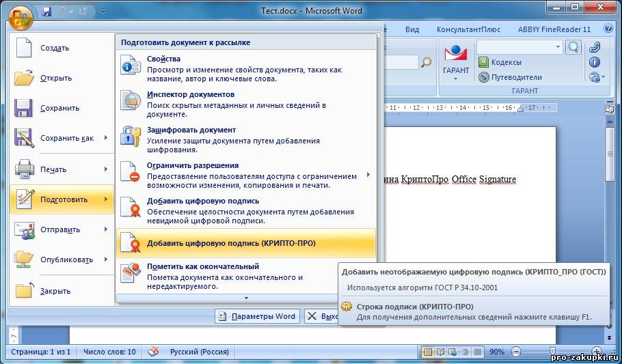The image size is (622, 364).
Task: Select Зашифровать документ
Action: tap(246, 139)
